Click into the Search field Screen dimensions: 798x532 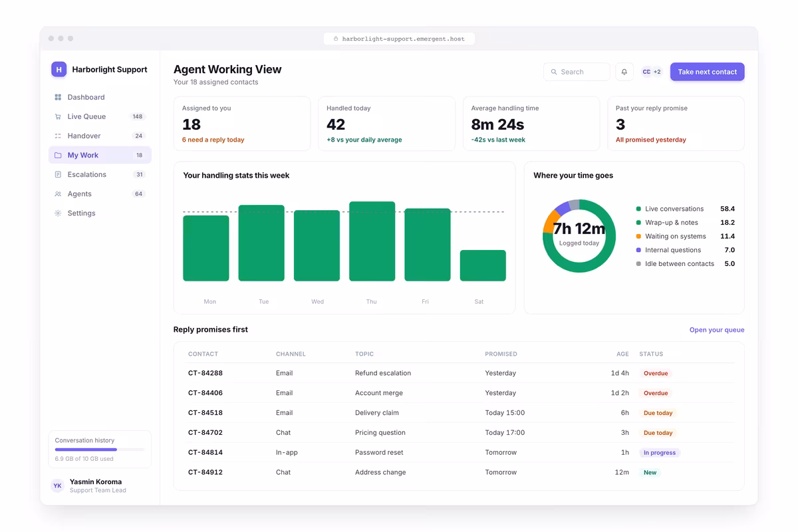coord(577,72)
